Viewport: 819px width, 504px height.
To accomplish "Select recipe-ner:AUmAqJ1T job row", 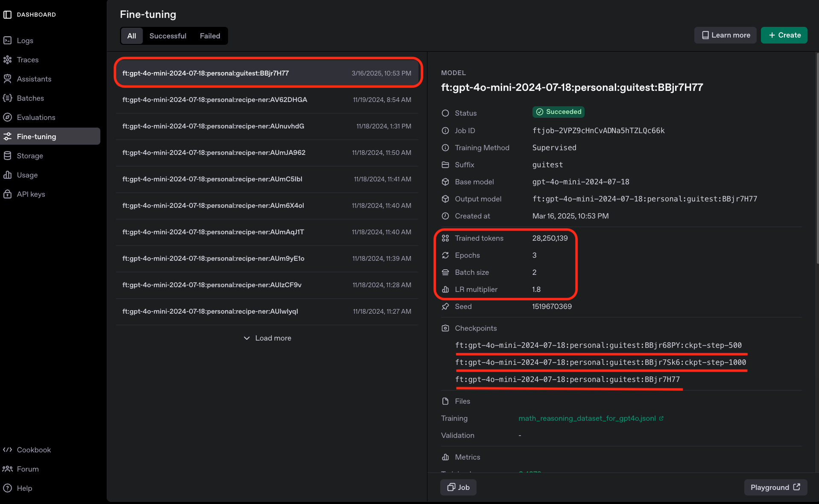I will tap(267, 232).
